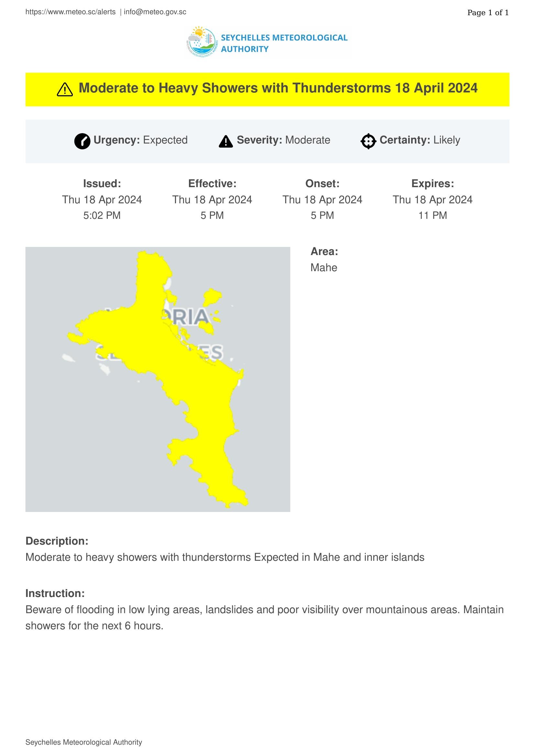Click the yellow alert title banner

(267, 89)
